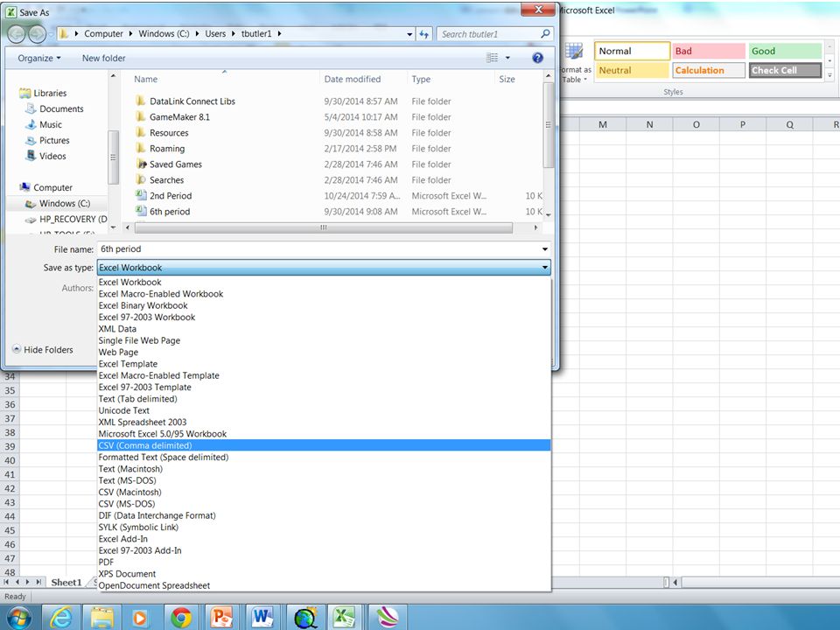Click the file list horizontal scrollbar
Image resolution: width=840 pixels, height=630 pixels.
click(324, 227)
